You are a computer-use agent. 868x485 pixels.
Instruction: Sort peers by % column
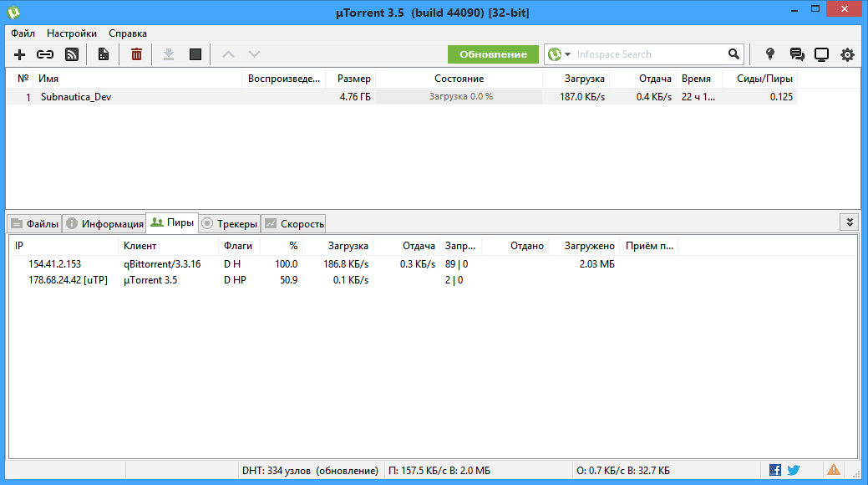pyautogui.click(x=282, y=246)
